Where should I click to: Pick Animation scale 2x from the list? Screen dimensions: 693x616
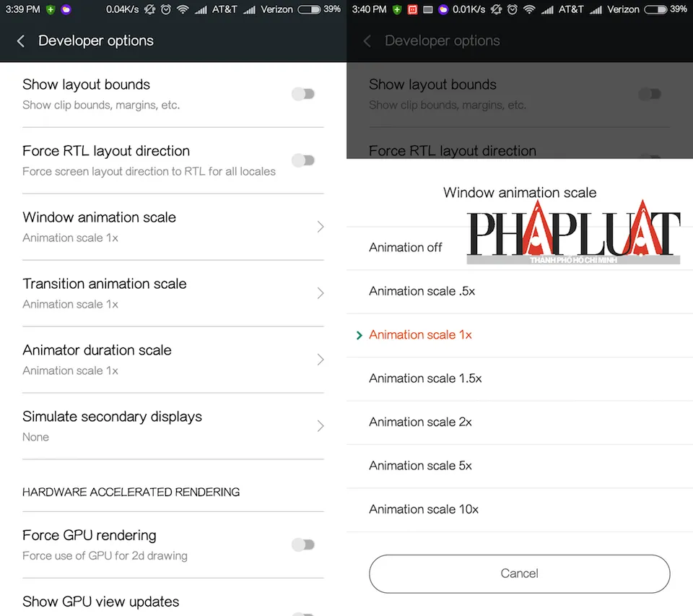pos(420,422)
